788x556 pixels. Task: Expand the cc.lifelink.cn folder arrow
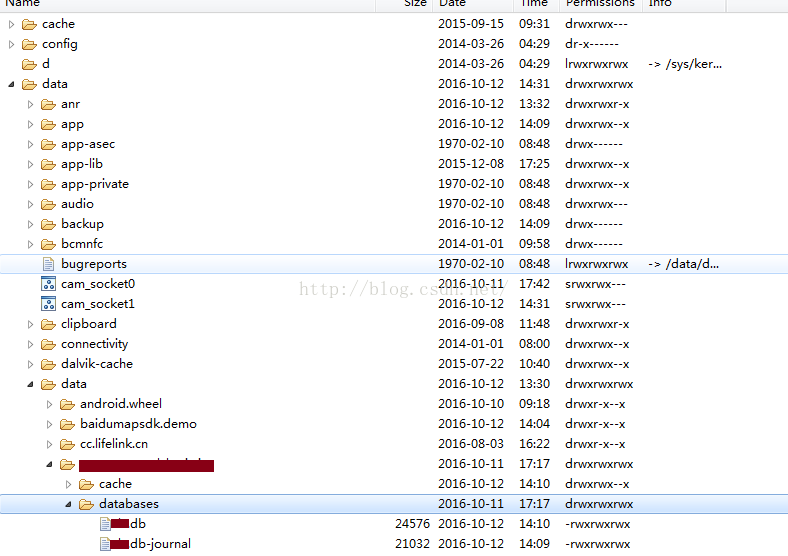[49, 444]
